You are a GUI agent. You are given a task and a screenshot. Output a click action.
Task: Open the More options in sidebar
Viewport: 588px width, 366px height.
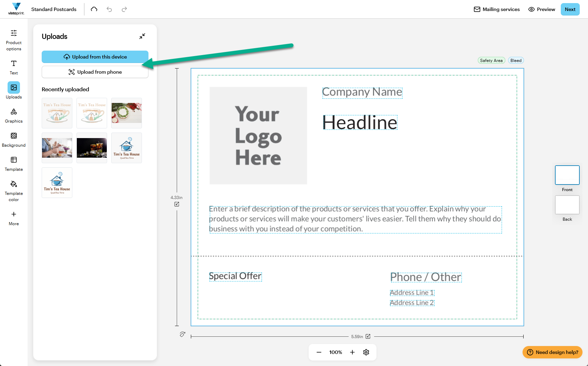click(14, 218)
